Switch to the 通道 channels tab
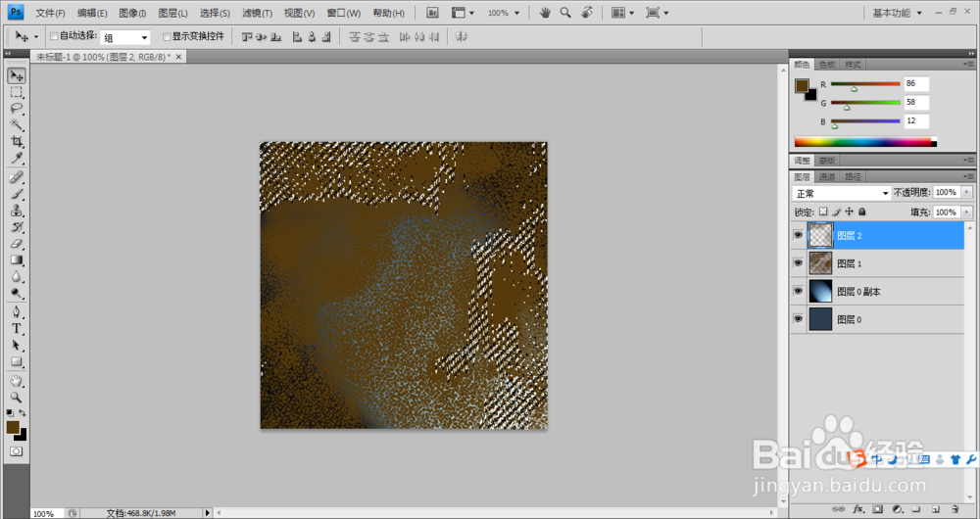The image size is (980, 519). 827,176
